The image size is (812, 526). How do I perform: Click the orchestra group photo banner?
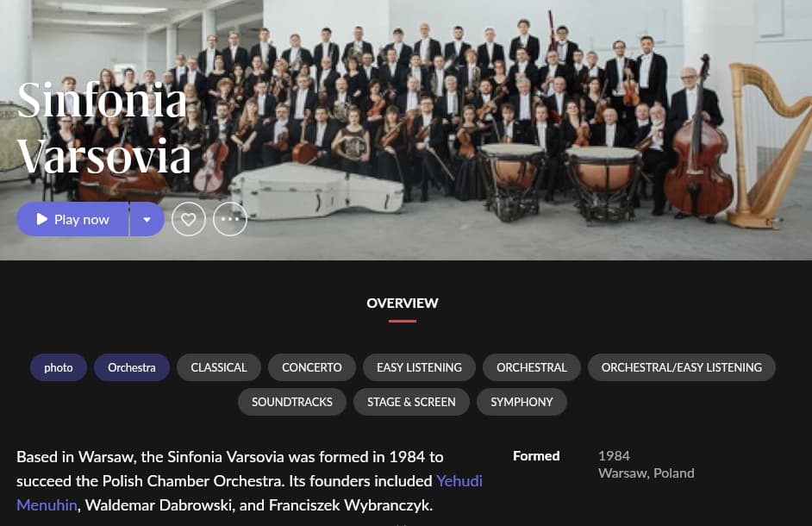406,129
